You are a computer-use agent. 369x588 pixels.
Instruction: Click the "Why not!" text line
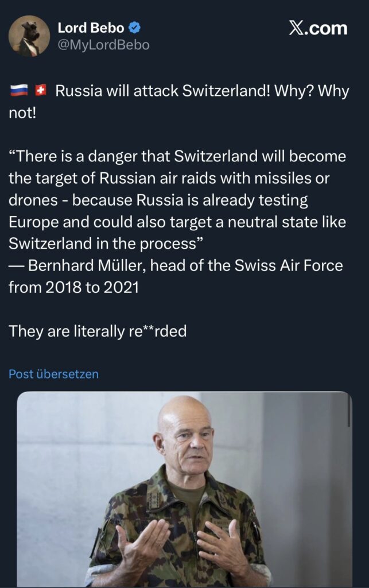[22, 112]
